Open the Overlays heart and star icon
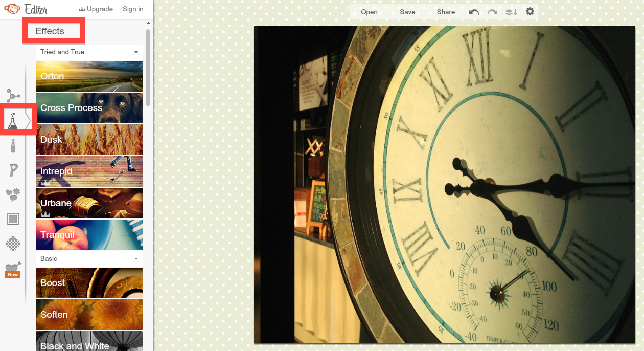Viewport: 644px width, 351px height. pyautogui.click(x=13, y=194)
